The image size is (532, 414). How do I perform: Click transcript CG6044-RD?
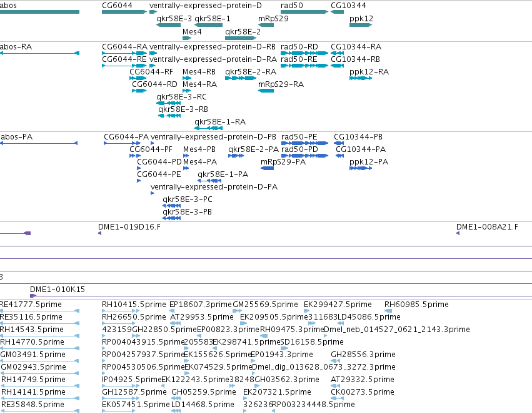(x=139, y=91)
